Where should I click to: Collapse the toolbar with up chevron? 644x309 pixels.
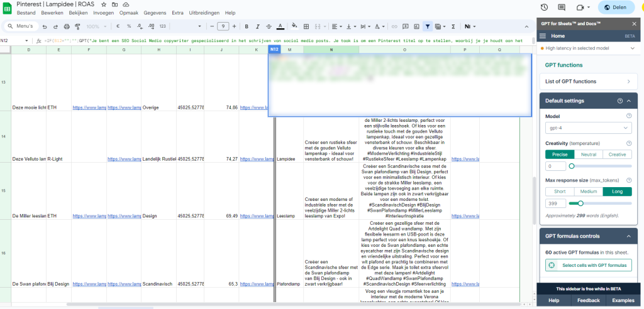[527, 26]
